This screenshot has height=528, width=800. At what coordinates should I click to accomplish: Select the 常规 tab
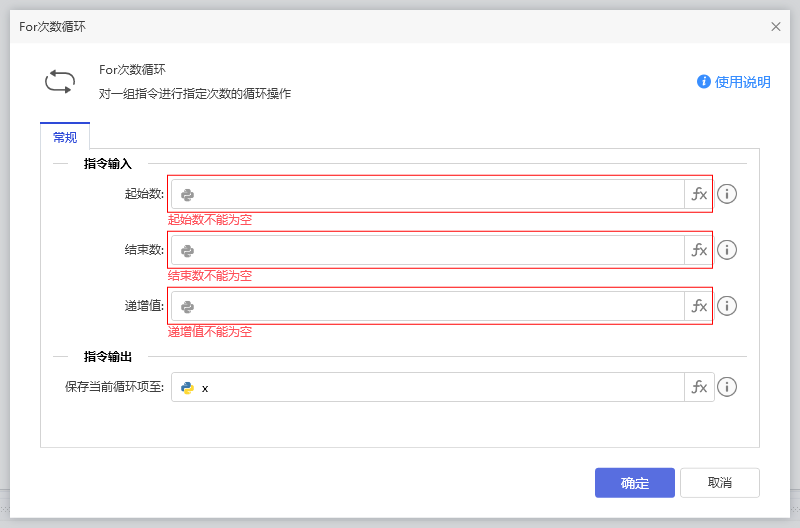click(65, 137)
